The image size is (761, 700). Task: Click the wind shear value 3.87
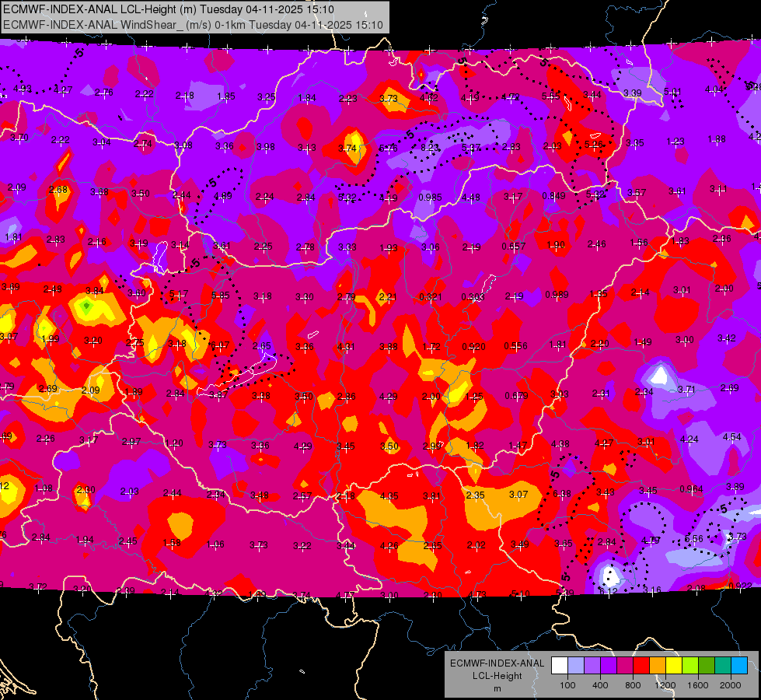click(x=218, y=395)
